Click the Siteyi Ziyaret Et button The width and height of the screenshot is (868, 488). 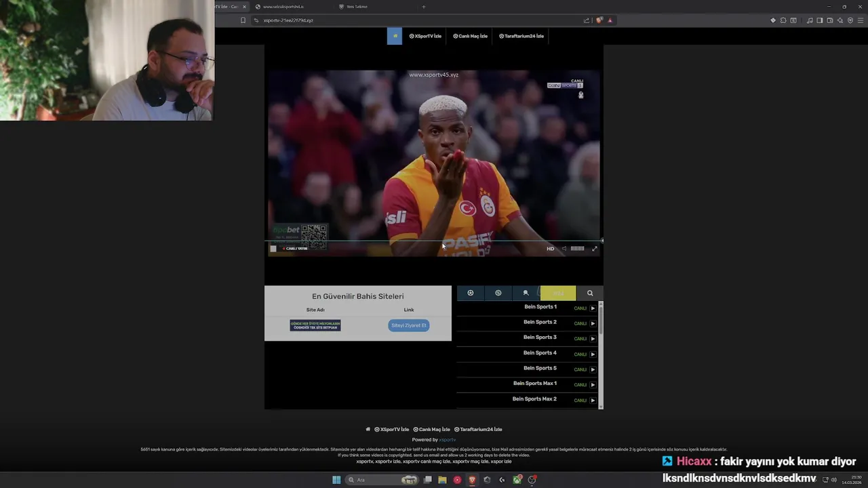click(x=409, y=325)
